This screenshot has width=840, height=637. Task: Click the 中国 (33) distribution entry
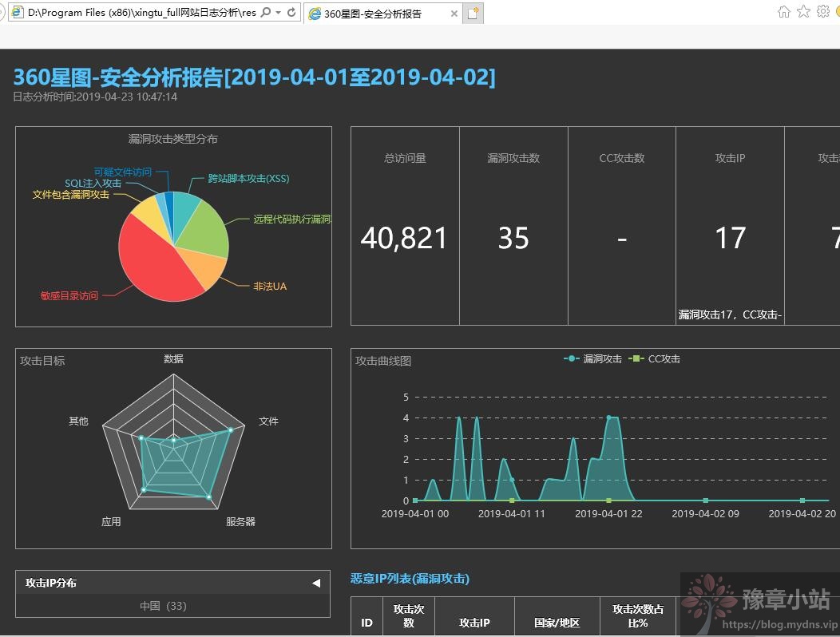(x=163, y=606)
